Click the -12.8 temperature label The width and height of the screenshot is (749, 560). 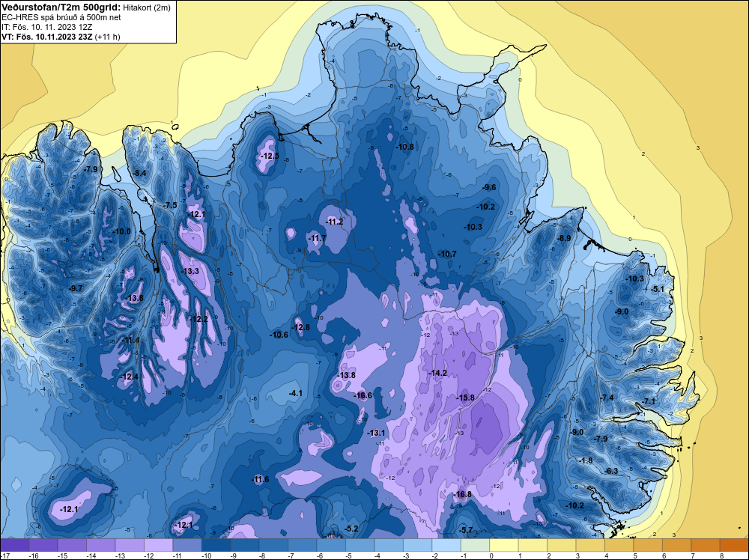point(300,327)
